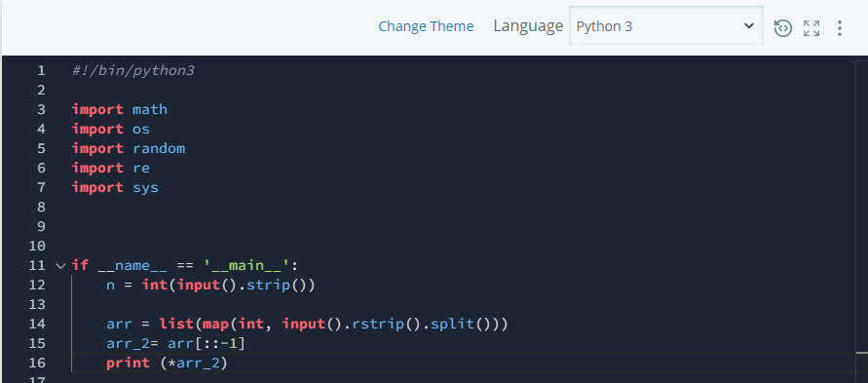Click the reset code history icon
The image size is (868, 383).
[x=782, y=27]
